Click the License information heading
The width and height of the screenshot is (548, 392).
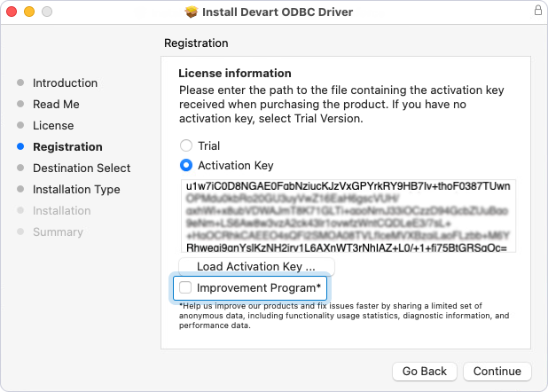tap(234, 73)
